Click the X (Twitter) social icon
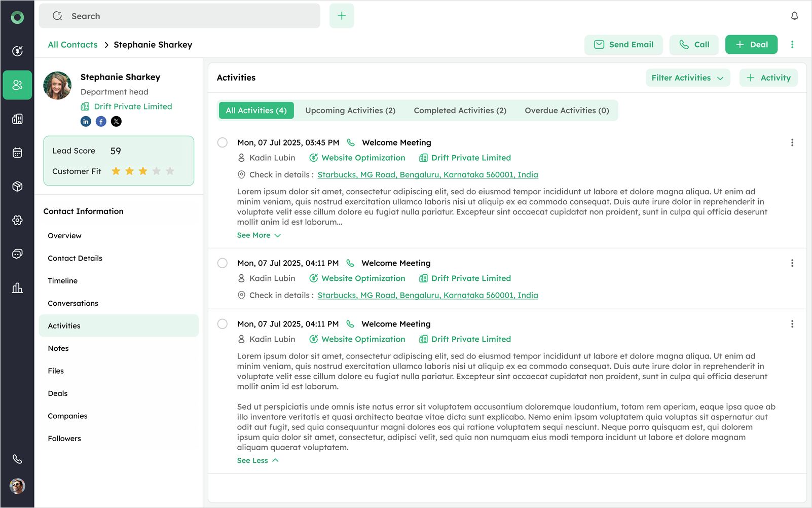812x508 pixels. click(x=116, y=121)
